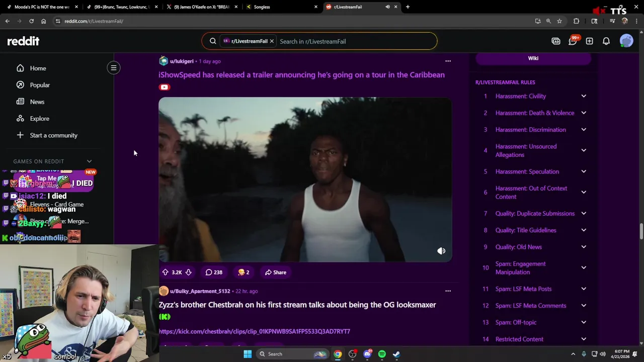Downvote the iShowSpeed trailer post
The width and height of the screenshot is (644, 362).
pos(188,272)
